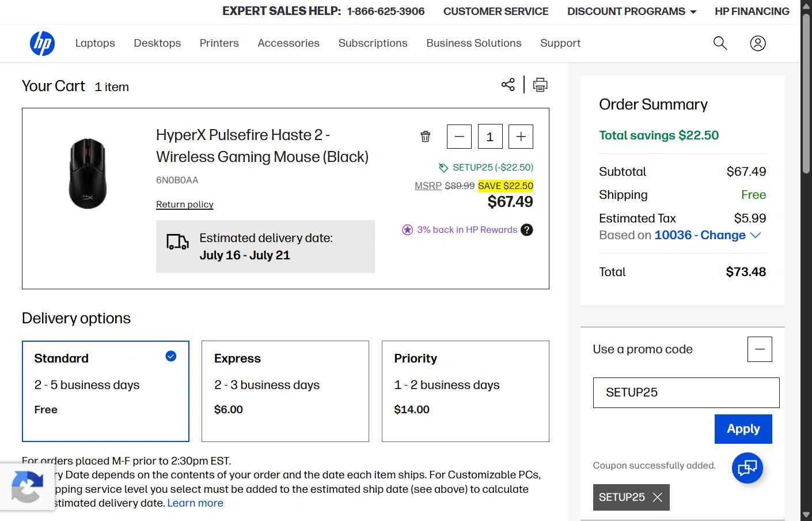Click the Total $73.48 amount

point(746,272)
